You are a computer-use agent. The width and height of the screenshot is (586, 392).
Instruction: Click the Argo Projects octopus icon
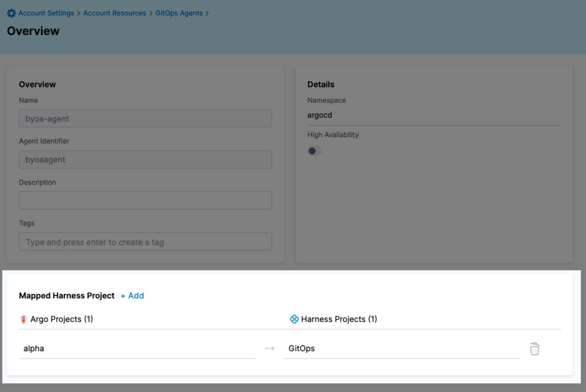(x=24, y=319)
